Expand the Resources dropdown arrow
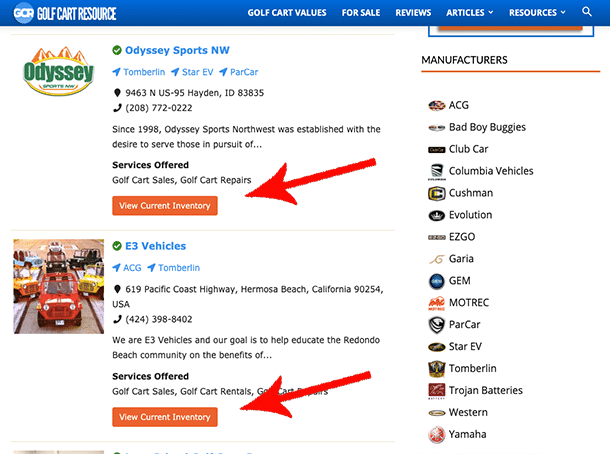This screenshot has width=610, height=454. [x=563, y=12]
